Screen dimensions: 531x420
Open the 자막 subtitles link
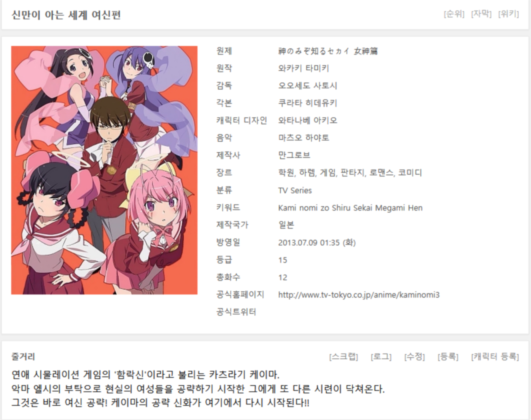click(x=481, y=14)
